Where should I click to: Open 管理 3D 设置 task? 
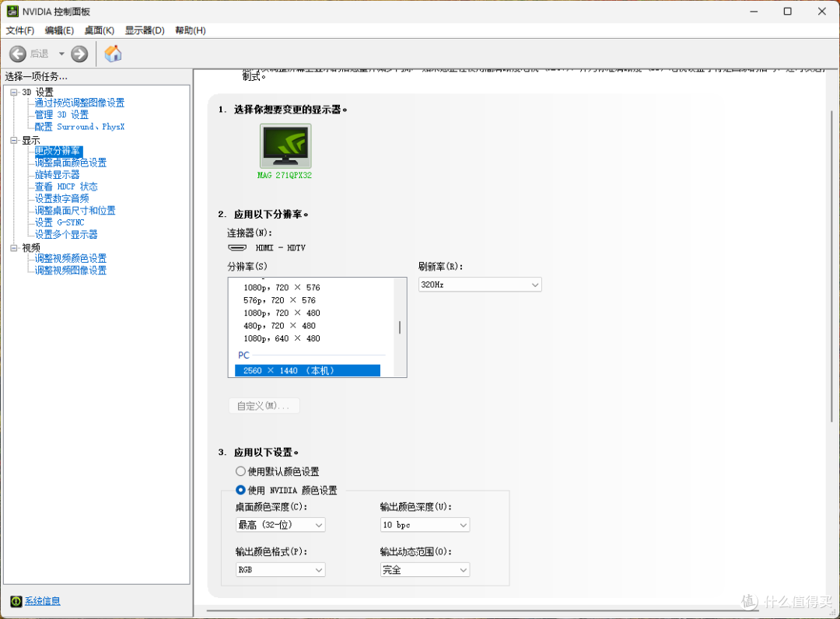pyautogui.click(x=61, y=114)
